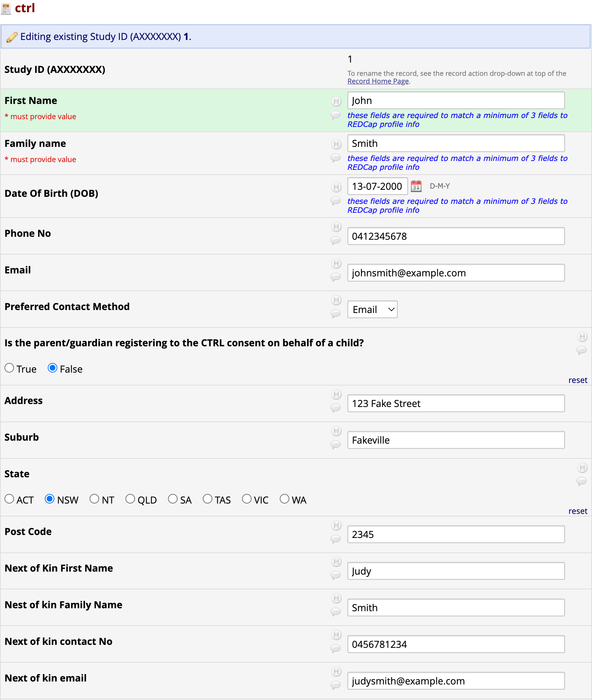The width and height of the screenshot is (592, 700).
Task: View history for Next of kin email
Action: [x=336, y=672]
